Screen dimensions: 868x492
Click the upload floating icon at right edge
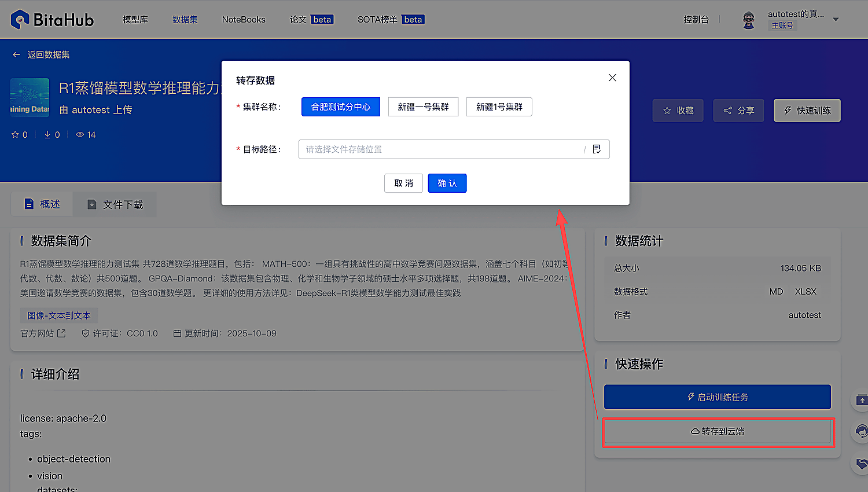tap(862, 401)
